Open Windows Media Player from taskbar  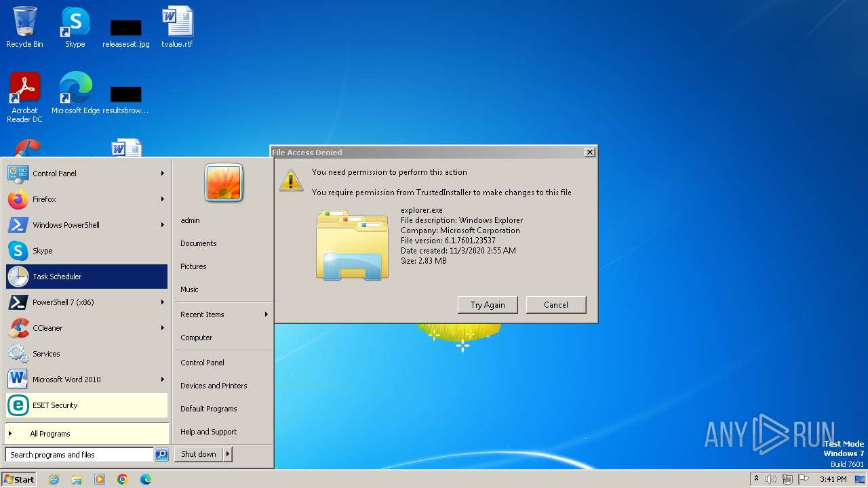[100, 479]
